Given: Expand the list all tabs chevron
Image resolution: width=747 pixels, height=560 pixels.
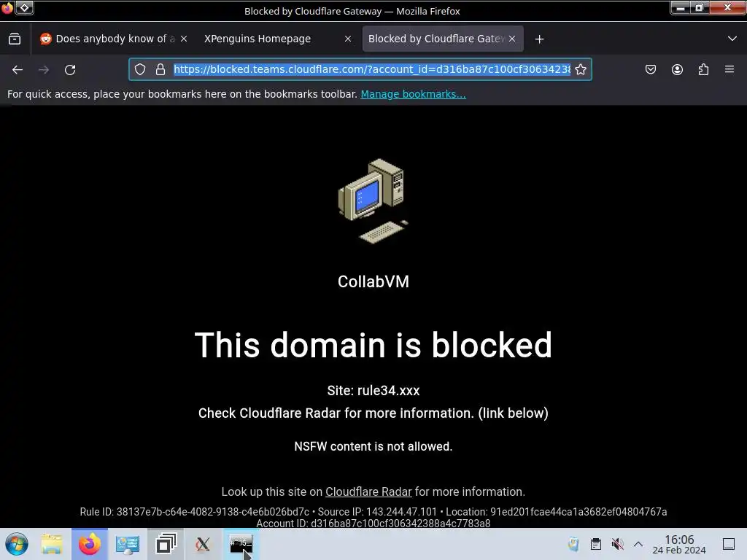Looking at the screenshot, I should (x=732, y=39).
